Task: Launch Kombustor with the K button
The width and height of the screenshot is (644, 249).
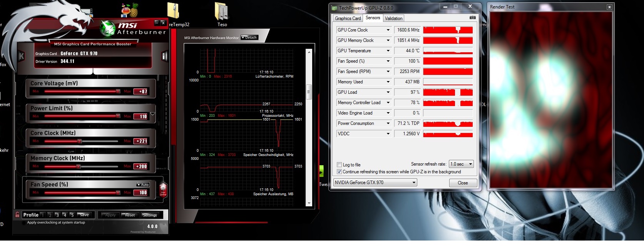Action: [22, 56]
